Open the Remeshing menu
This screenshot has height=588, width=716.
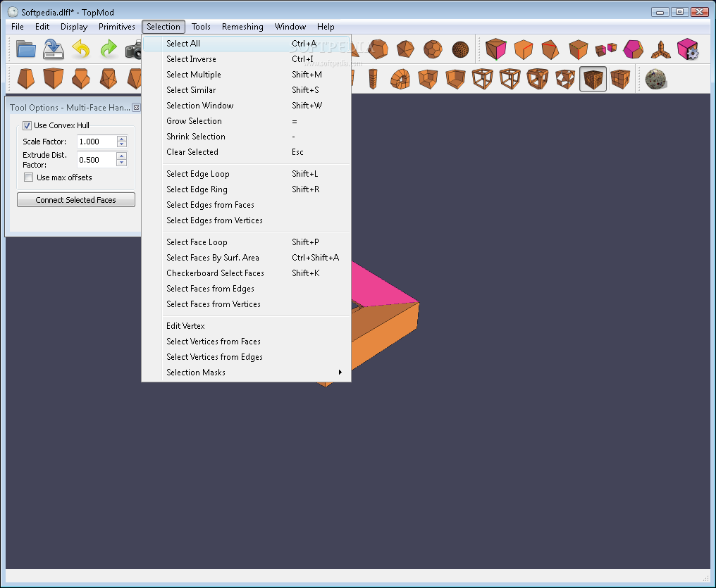[242, 27]
